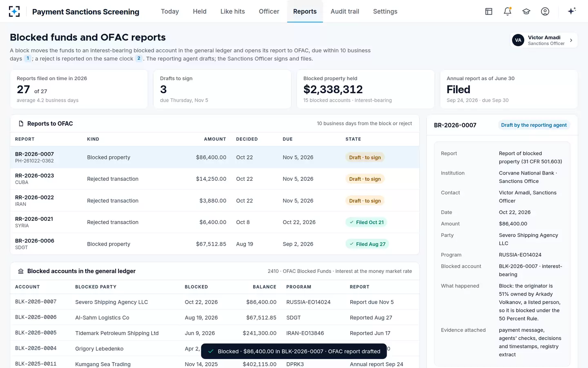Viewport: 588px width, 368px height.
Task: Click the Report due Nov 5 cell
Action: point(372,302)
